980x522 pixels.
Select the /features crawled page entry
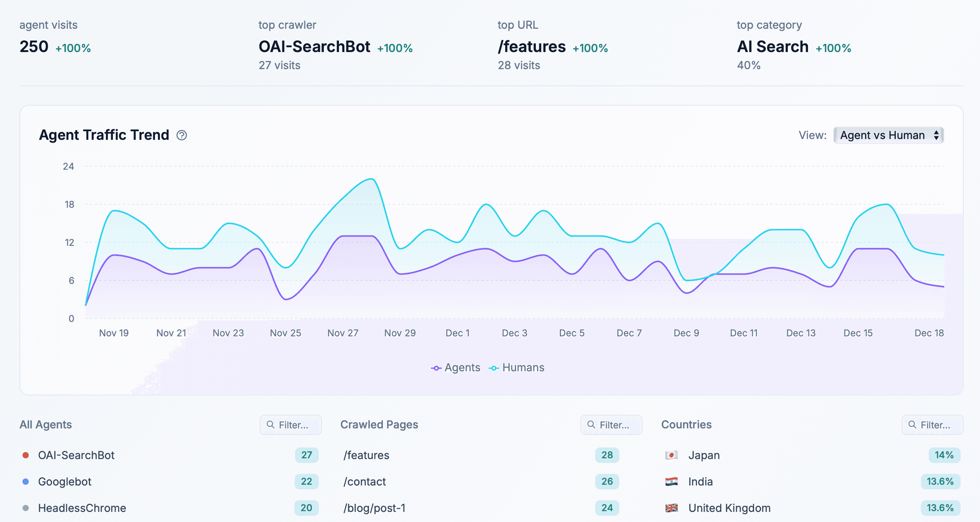click(366, 455)
